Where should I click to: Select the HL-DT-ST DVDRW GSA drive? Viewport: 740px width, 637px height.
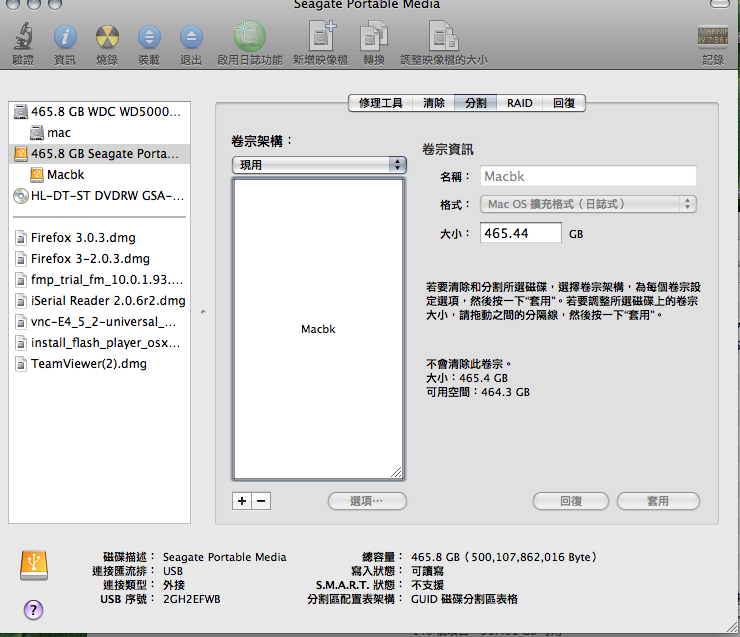(x=99, y=196)
